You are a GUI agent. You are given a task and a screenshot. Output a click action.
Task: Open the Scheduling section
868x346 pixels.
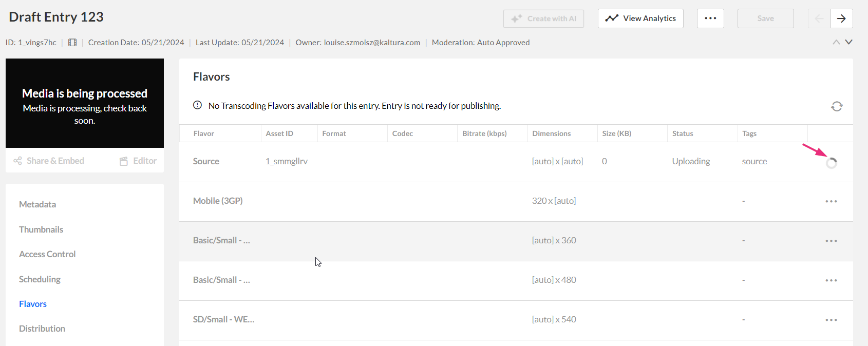[40, 279]
